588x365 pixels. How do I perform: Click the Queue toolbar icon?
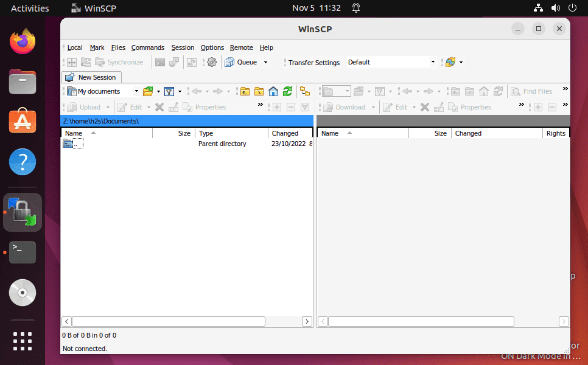click(x=229, y=62)
